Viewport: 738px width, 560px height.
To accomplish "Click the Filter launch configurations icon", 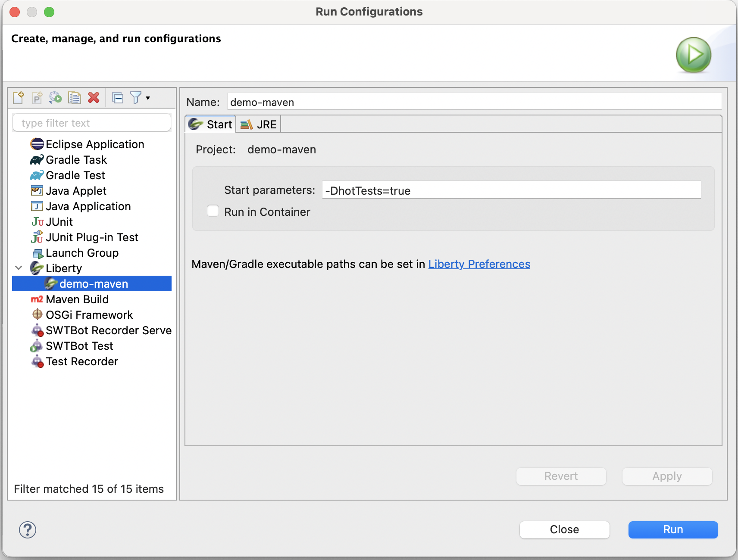I will click(136, 98).
